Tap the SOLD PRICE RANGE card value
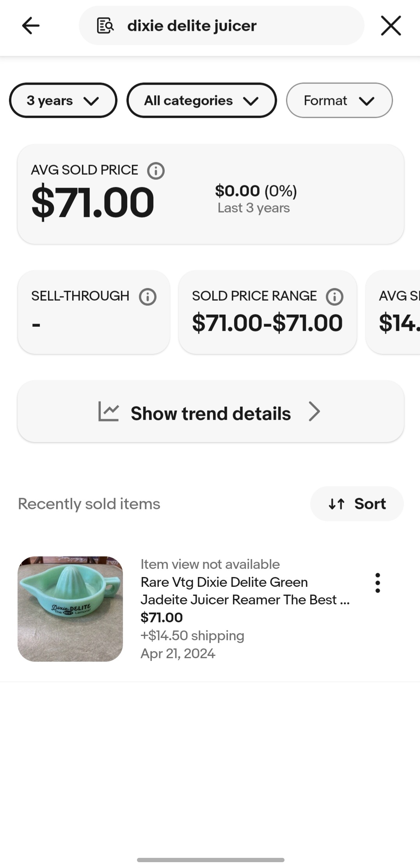The width and height of the screenshot is (420, 868). 267,323
